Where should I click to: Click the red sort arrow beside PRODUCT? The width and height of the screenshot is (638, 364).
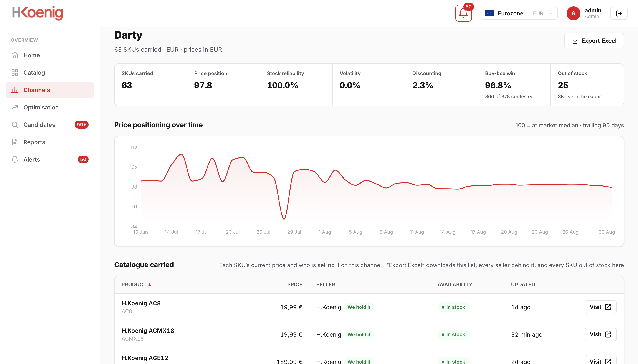tap(150, 285)
